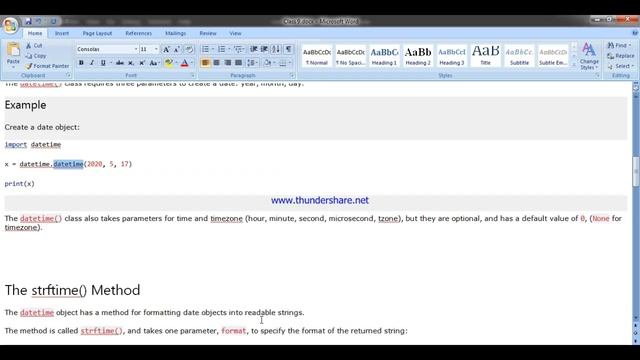Grow the font size
The height and width of the screenshot is (360, 640).
click(x=166, y=49)
